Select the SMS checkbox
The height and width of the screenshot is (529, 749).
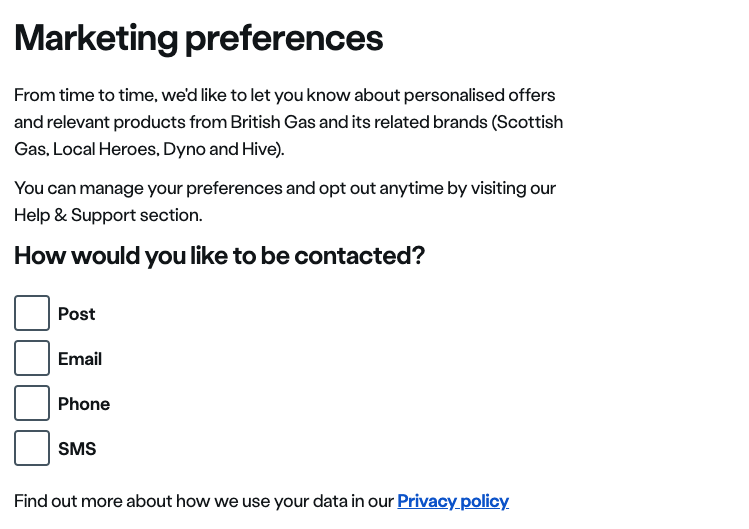pyautogui.click(x=32, y=448)
